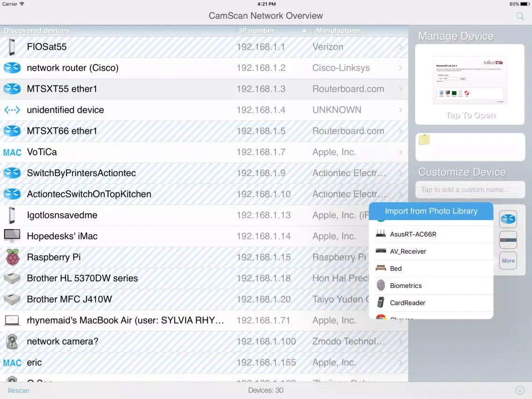Select the 'Devices: 30' status text

point(266,391)
